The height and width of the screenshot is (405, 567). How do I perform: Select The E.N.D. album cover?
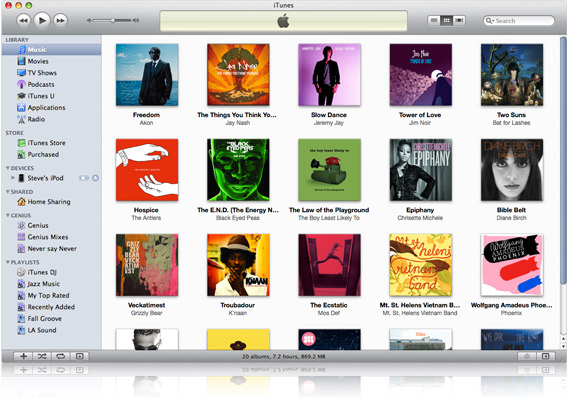(x=238, y=170)
